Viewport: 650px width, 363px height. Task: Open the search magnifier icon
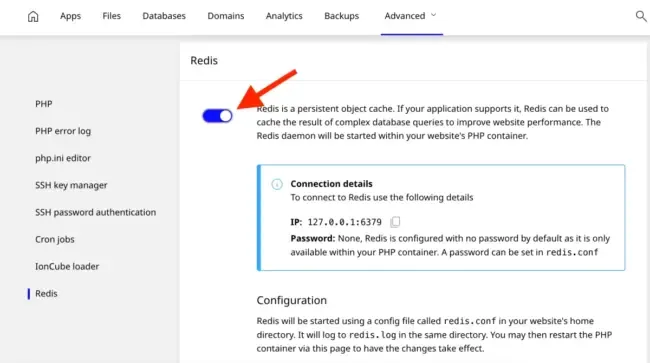[641, 16]
